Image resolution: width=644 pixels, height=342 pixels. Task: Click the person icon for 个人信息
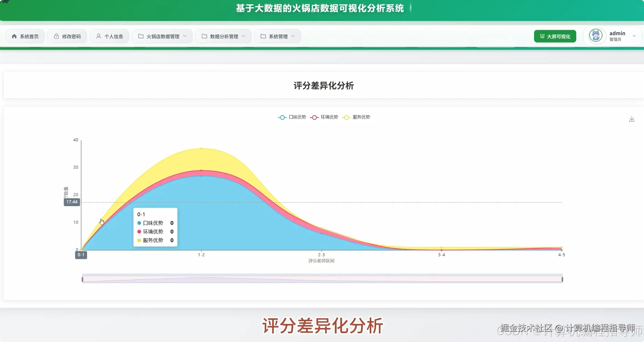coord(99,36)
